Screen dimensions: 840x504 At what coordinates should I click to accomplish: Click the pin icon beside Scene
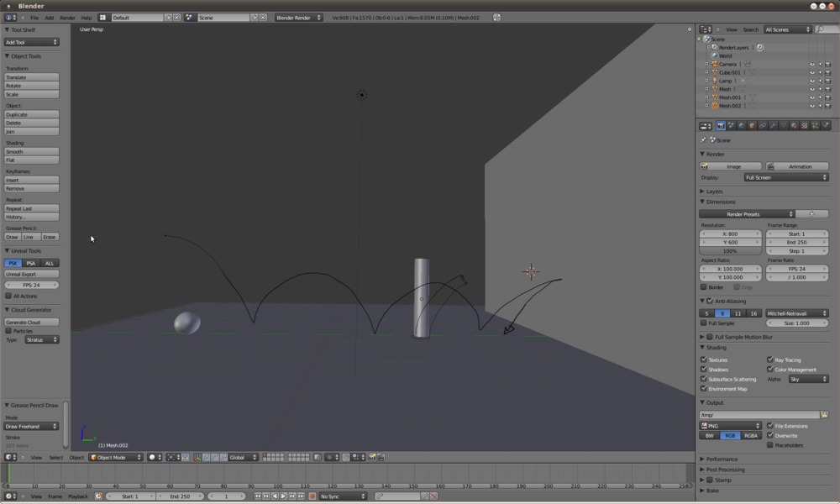[x=703, y=140]
